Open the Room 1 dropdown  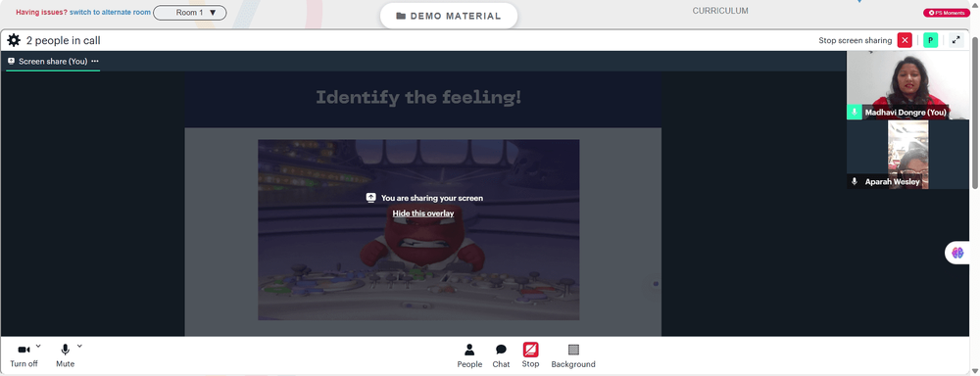[x=190, y=13]
